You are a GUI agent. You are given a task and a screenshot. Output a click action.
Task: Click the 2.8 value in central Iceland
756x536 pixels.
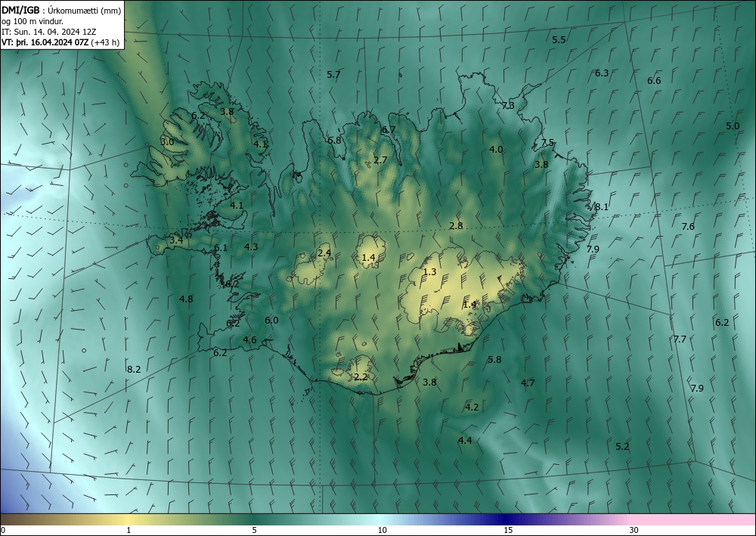(456, 225)
